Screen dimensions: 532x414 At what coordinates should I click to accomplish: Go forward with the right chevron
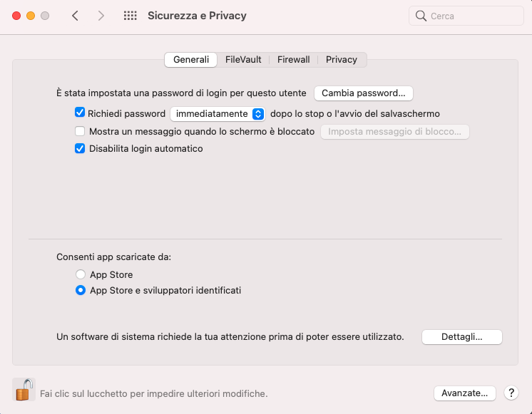(x=101, y=16)
